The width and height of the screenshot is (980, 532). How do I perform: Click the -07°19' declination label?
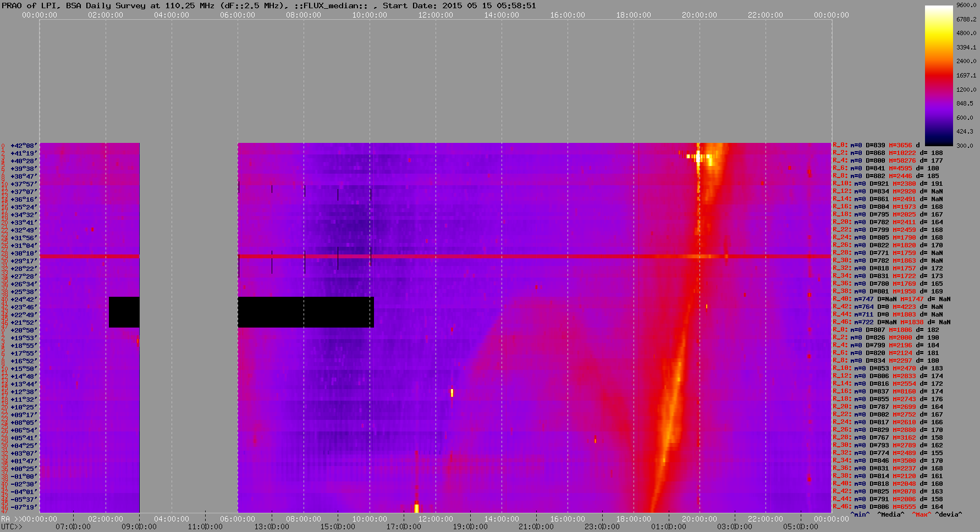pyautogui.click(x=24, y=507)
